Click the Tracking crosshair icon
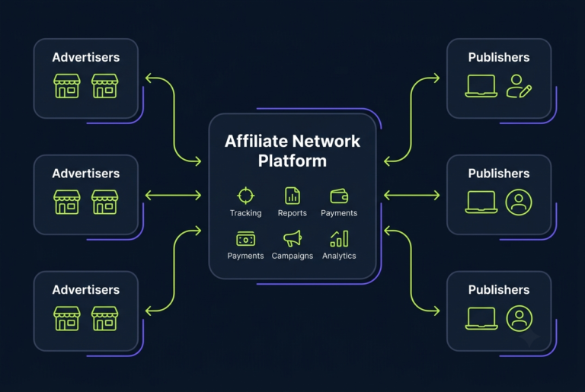The width and height of the screenshot is (585, 392). pos(246,196)
